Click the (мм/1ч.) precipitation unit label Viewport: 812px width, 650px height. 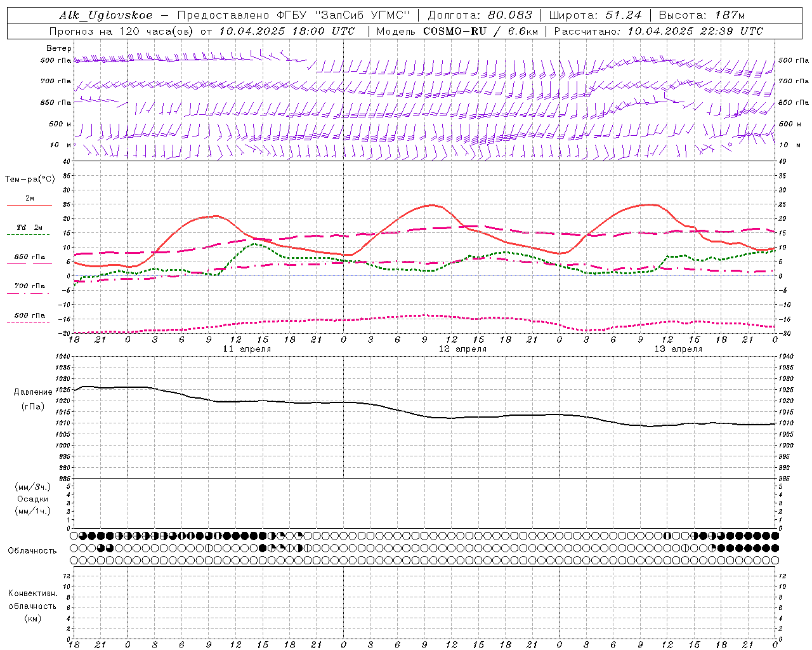point(32,511)
